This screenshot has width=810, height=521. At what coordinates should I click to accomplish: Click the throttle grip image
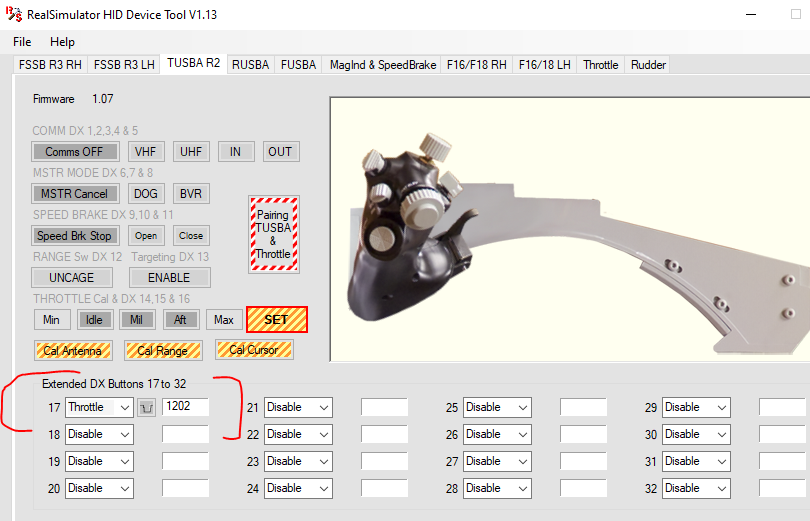coord(570,229)
